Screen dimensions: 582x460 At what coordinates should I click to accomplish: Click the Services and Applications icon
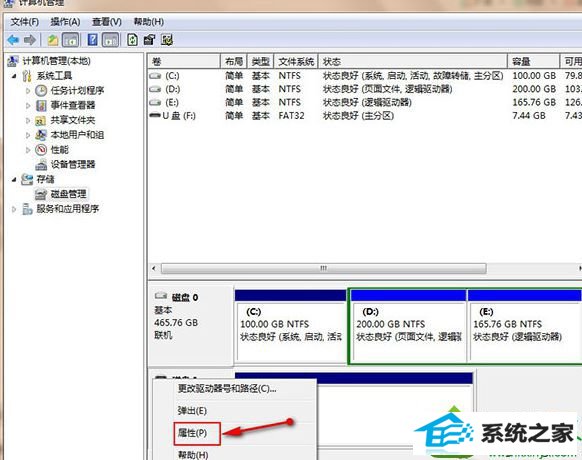coord(27,209)
